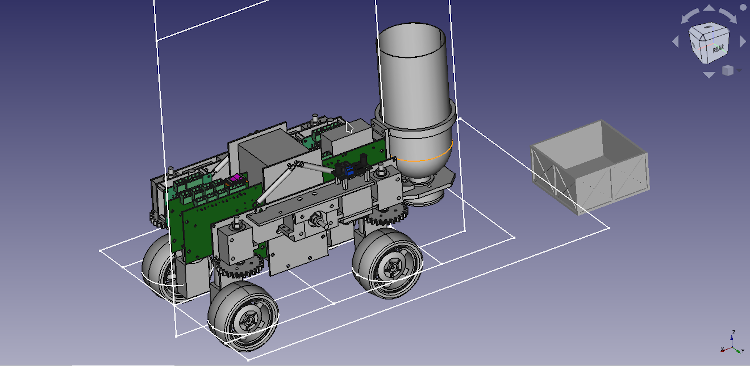Select the blue component near the hopper base
This screenshot has height=366, width=750.
pos(350,169)
